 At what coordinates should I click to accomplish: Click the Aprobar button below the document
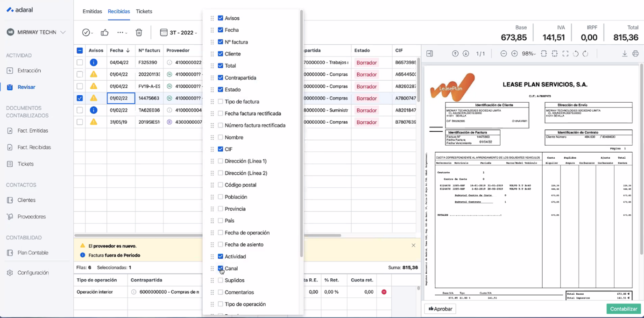coord(440,309)
